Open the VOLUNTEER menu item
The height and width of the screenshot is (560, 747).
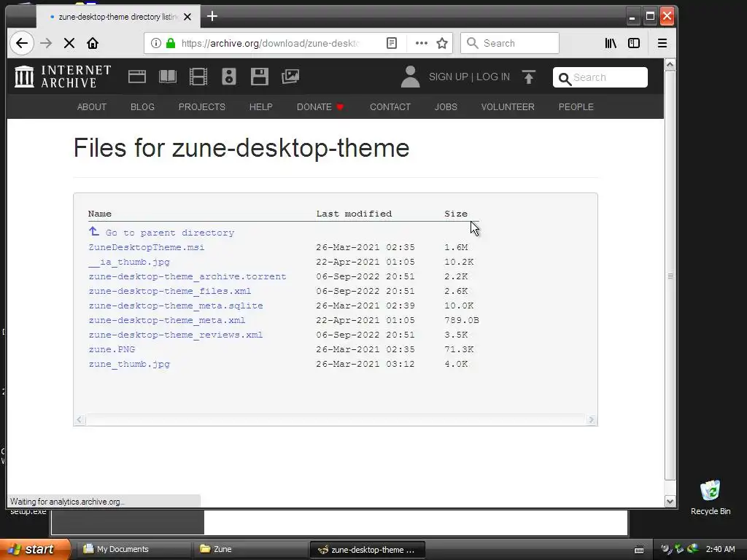(508, 106)
